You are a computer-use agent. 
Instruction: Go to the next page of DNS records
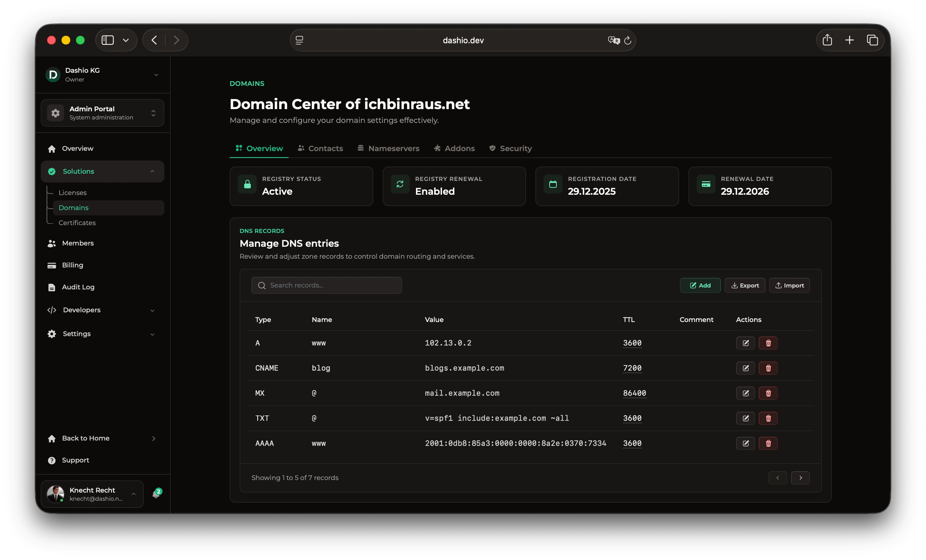tap(801, 478)
